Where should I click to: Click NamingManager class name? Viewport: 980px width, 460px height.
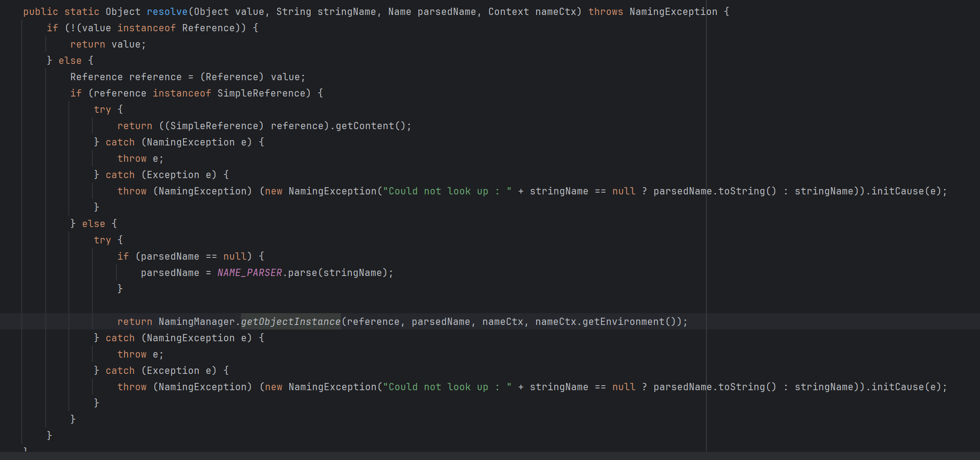click(197, 322)
